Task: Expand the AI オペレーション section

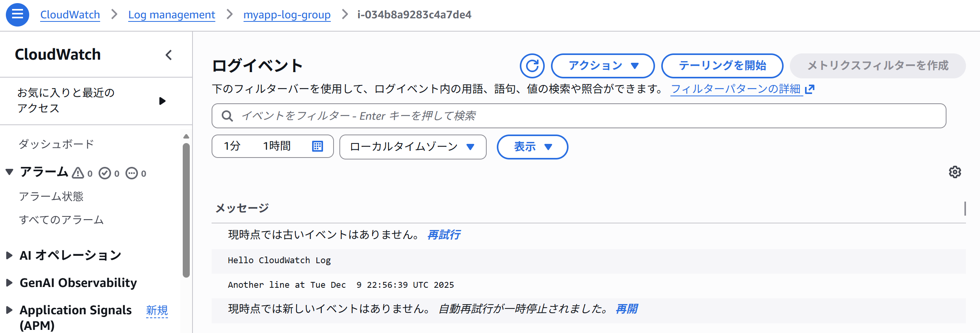Action: pos(9,255)
